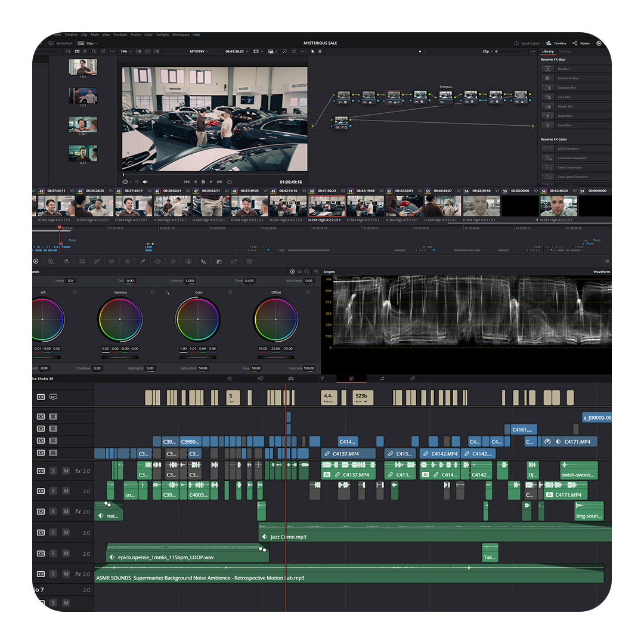Select the Gaussian Blur effect
This screenshot has height=644, width=644.
pos(575,88)
